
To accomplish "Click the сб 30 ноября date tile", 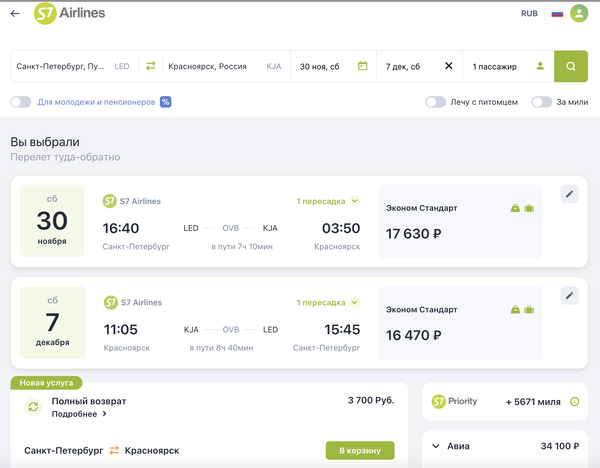I will (52, 221).
